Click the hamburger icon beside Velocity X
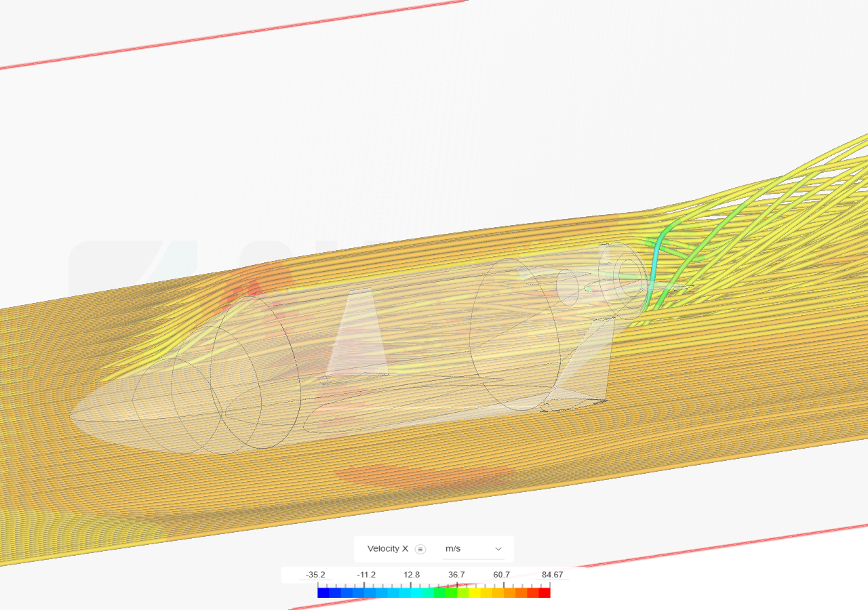The image size is (868, 610). [x=420, y=549]
